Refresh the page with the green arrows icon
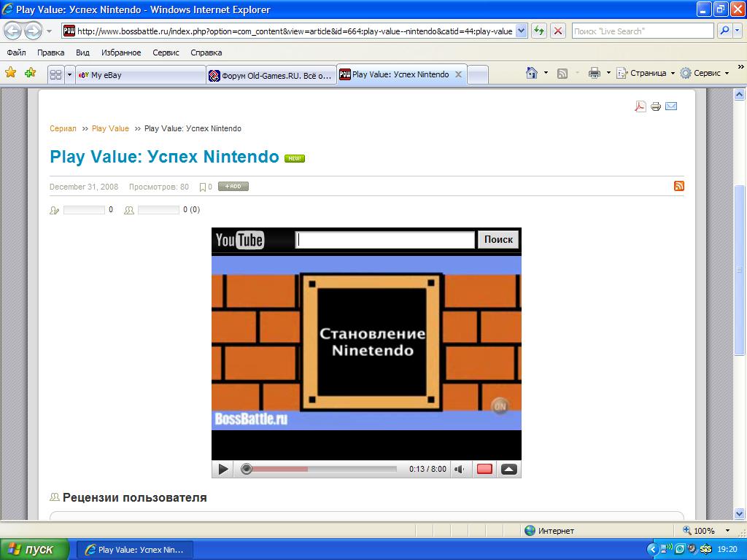Image resolution: width=747 pixels, height=560 pixels. coord(539,31)
